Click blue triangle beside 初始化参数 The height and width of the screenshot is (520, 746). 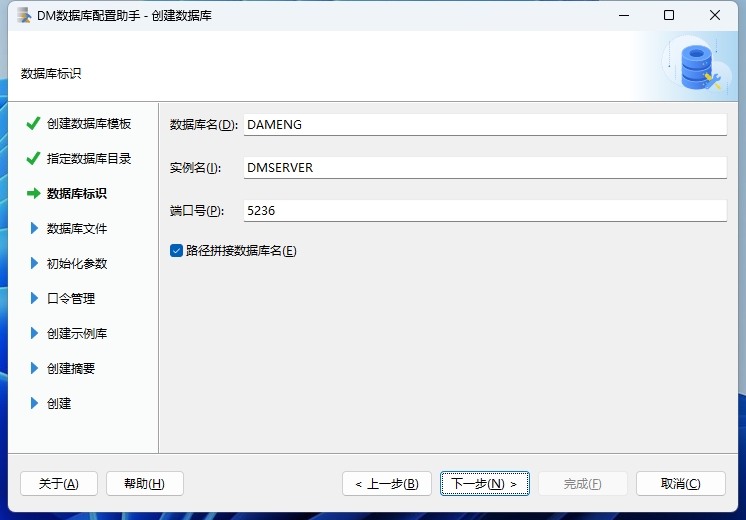coord(34,263)
